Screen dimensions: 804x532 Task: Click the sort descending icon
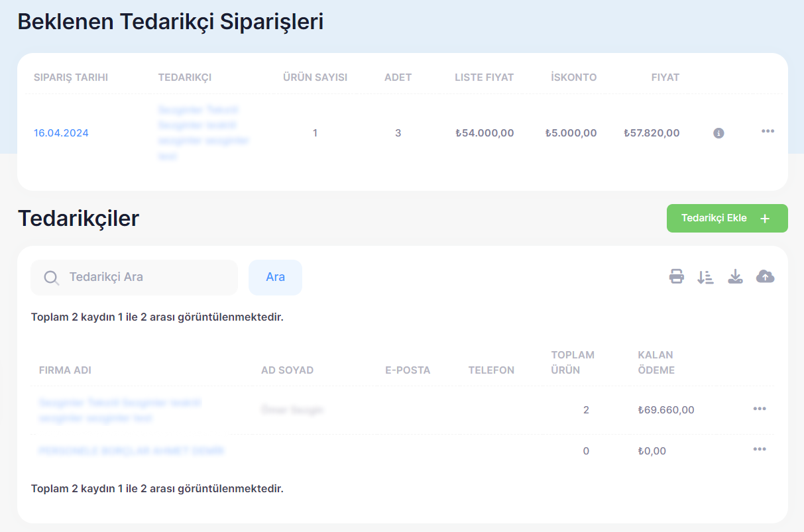pos(705,277)
